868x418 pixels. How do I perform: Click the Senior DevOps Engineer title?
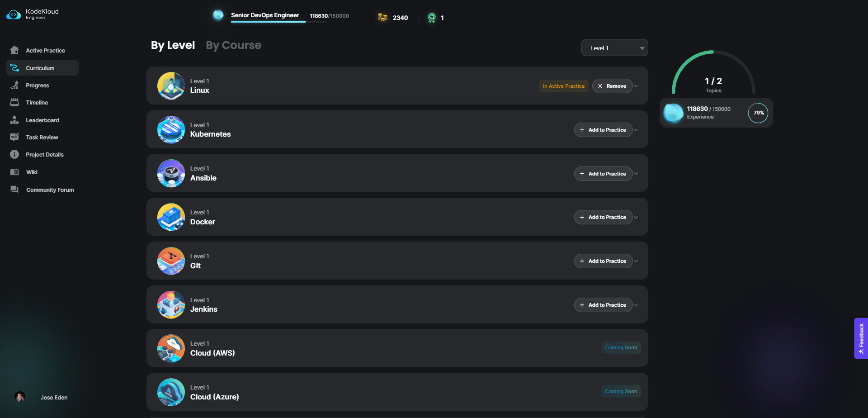[265, 15]
